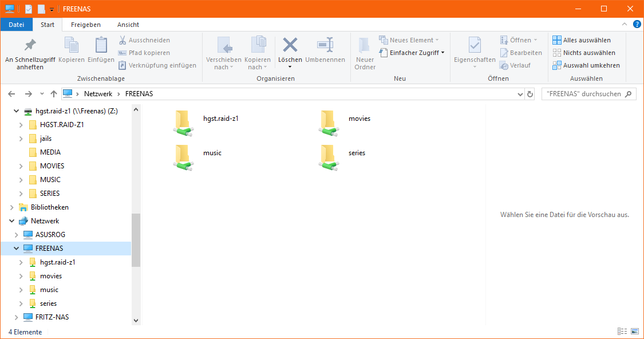Click Ausschneiden scissors icon
The height and width of the screenshot is (339, 644).
tap(123, 40)
